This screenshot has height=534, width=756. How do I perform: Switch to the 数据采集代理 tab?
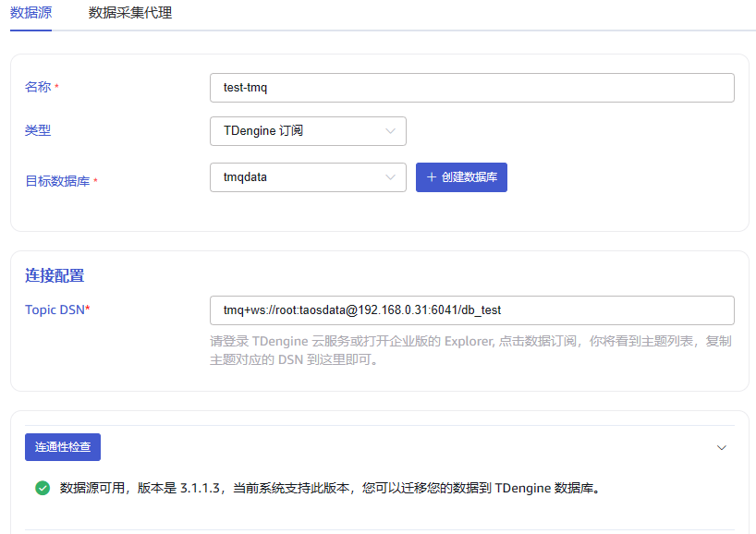coord(130,13)
